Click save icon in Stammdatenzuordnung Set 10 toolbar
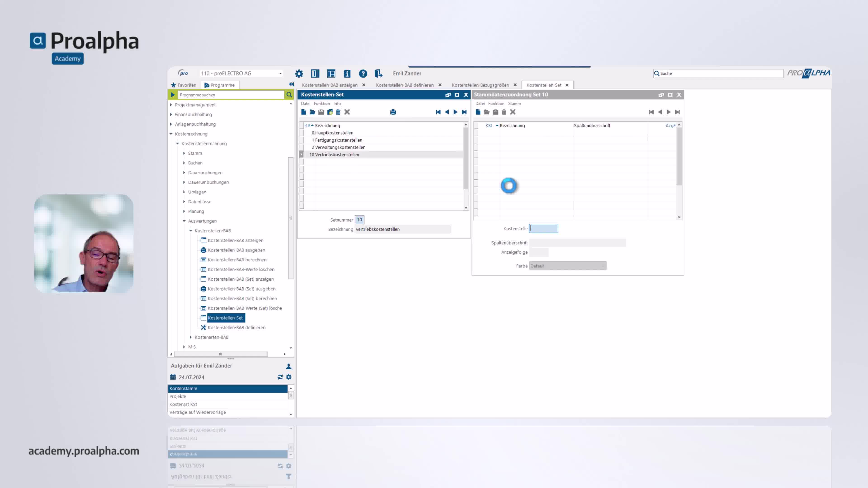This screenshot has width=868, height=488. (495, 112)
